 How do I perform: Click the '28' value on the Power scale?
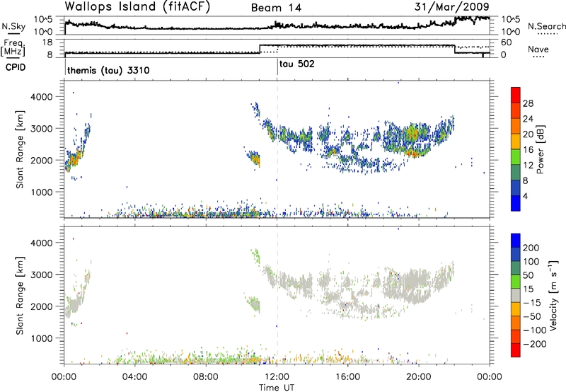(528, 103)
